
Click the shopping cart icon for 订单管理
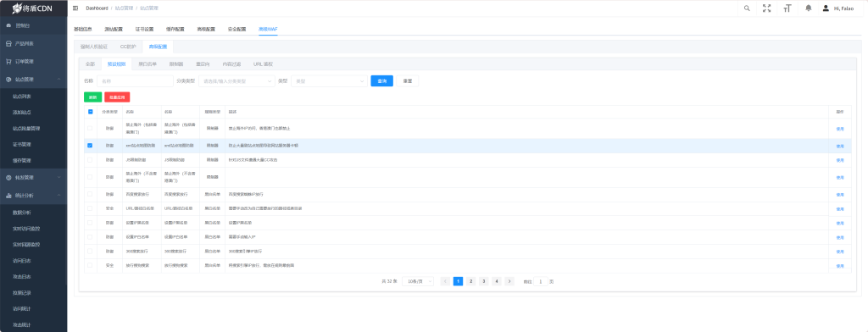(8, 62)
